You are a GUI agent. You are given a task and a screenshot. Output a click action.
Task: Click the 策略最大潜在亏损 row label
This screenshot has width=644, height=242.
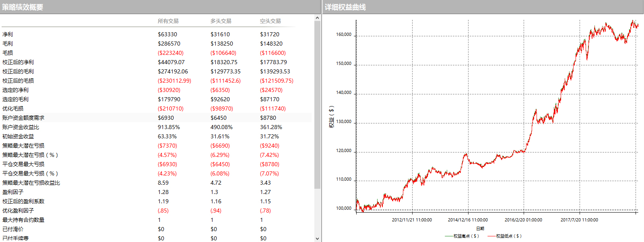[23, 146]
